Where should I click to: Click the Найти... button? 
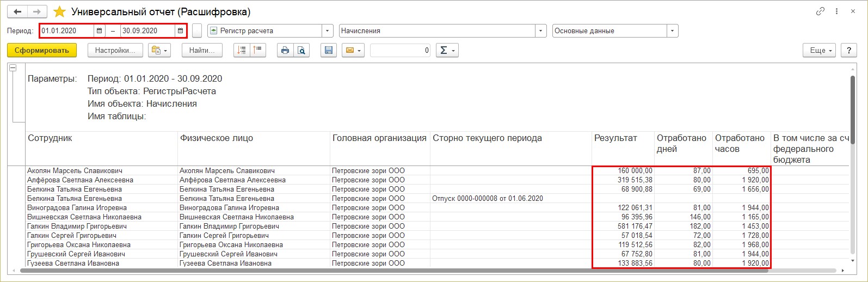pyautogui.click(x=202, y=51)
